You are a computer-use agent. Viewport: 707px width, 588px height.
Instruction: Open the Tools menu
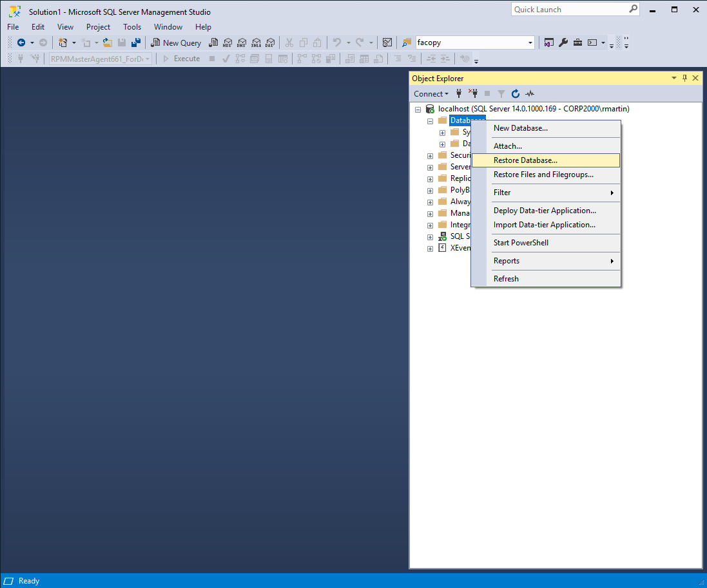[x=132, y=27]
